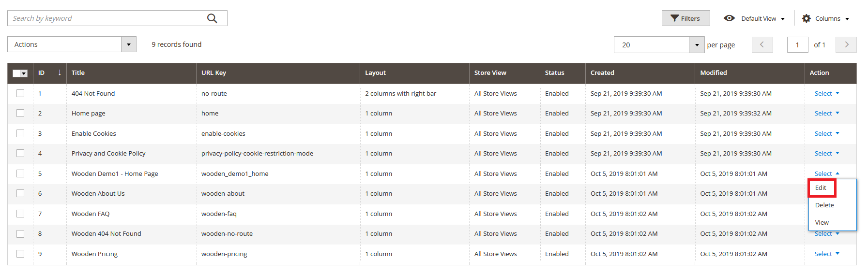Go to the next page arrow
This screenshot has width=868, height=274.
coord(846,44)
